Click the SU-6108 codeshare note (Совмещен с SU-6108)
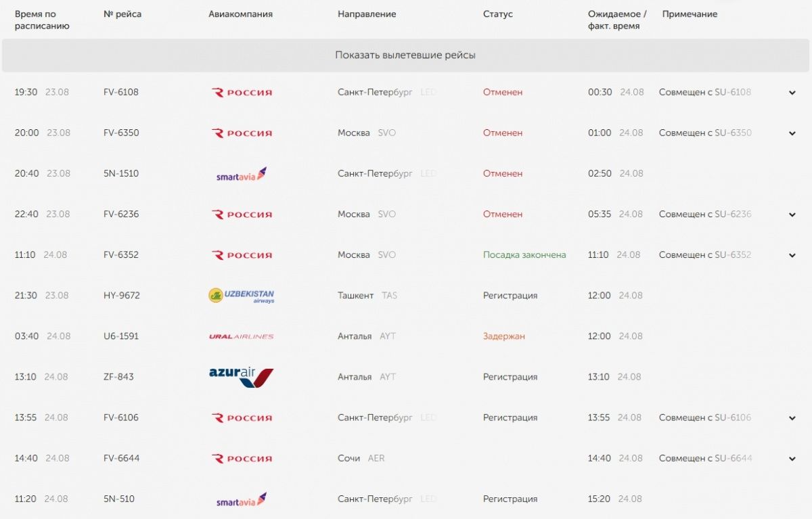Viewport: 812px width, 519px height. click(x=705, y=93)
